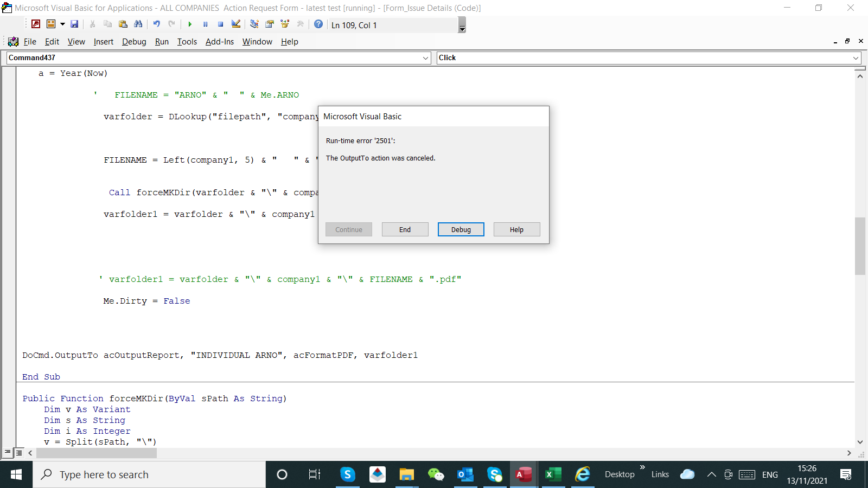Click the 'Me.Dirty = False' code line
Screen dimensions: 868x488
pos(146,301)
